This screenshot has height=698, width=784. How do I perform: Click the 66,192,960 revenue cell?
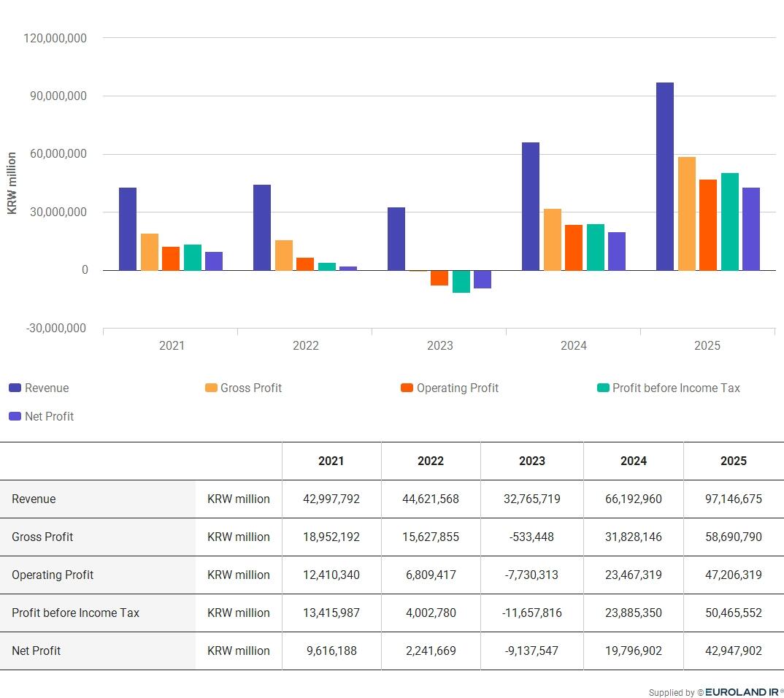(x=634, y=499)
